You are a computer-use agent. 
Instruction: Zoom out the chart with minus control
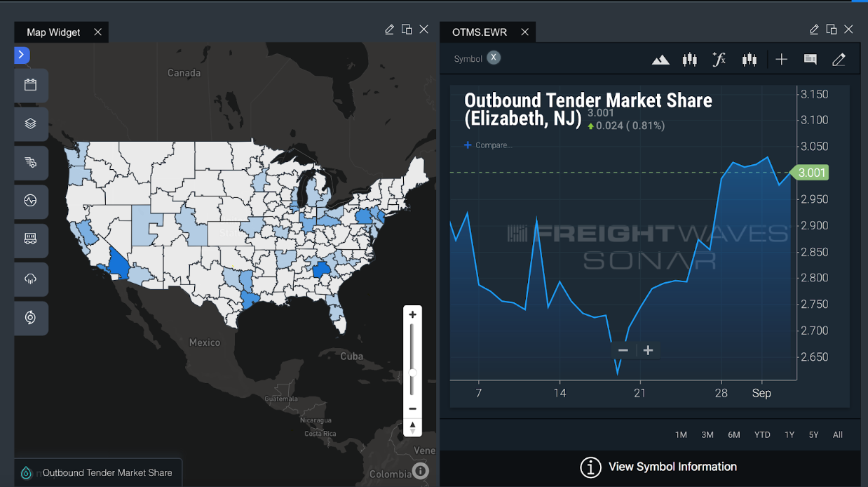click(x=623, y=350)
